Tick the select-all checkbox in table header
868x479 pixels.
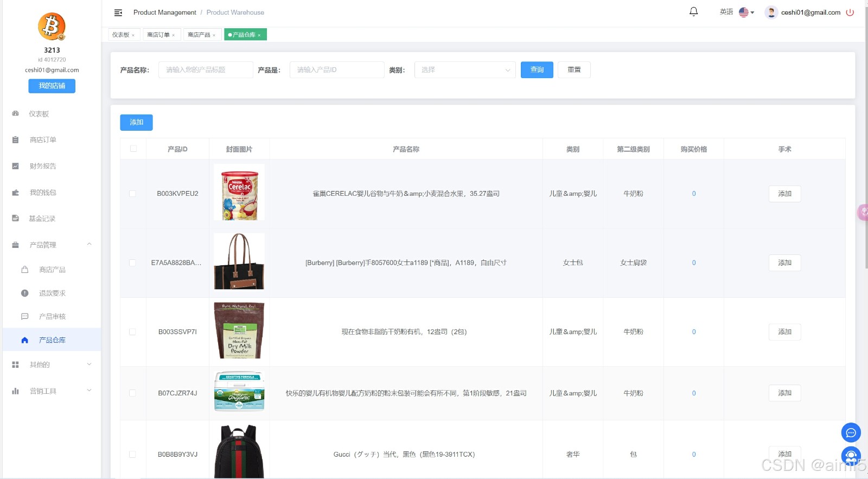click(133, 149)
